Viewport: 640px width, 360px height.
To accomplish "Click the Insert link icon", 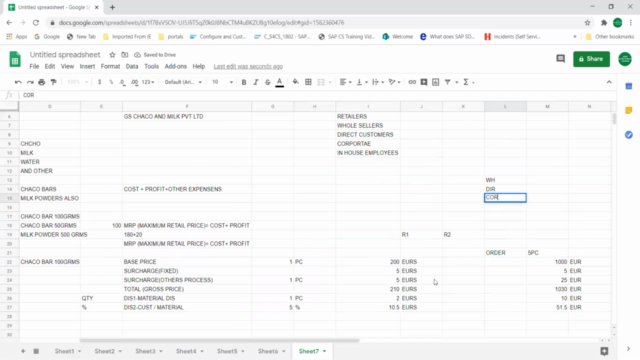I will 412,82.
